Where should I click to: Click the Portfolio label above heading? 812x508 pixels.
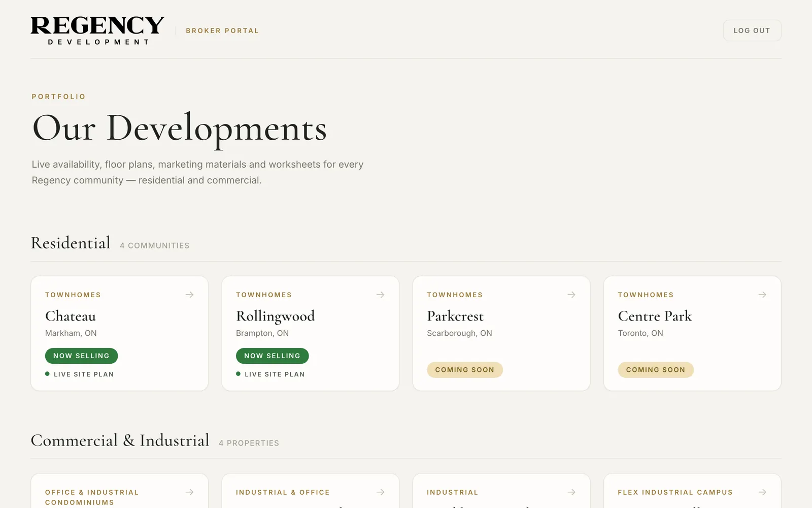pos(59,97)
